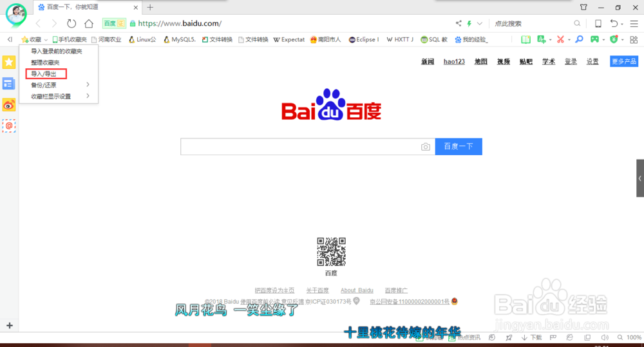The width and height of the screenshot is (644, 347).
Task: Reload the page with the refresh icon
Action: [x=71, y=23]
